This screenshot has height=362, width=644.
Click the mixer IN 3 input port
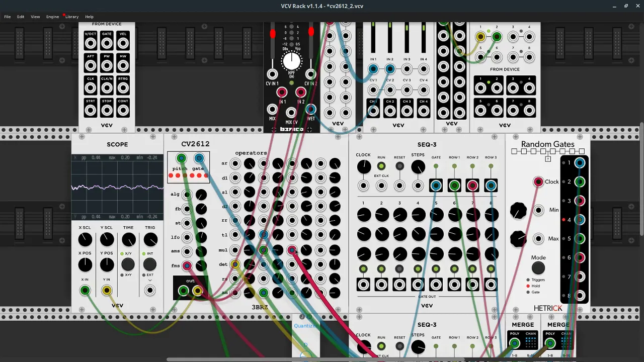pos(407,69)
